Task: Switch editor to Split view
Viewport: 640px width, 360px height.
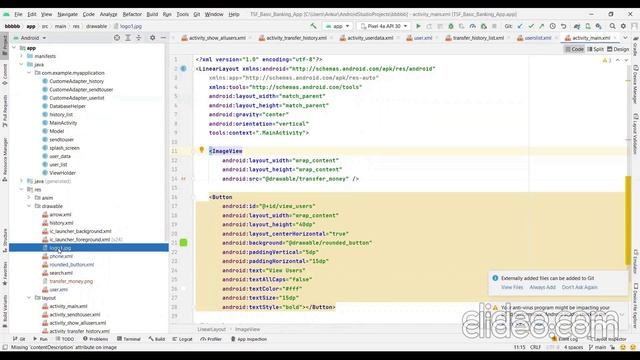Action: tap(596, 49)
